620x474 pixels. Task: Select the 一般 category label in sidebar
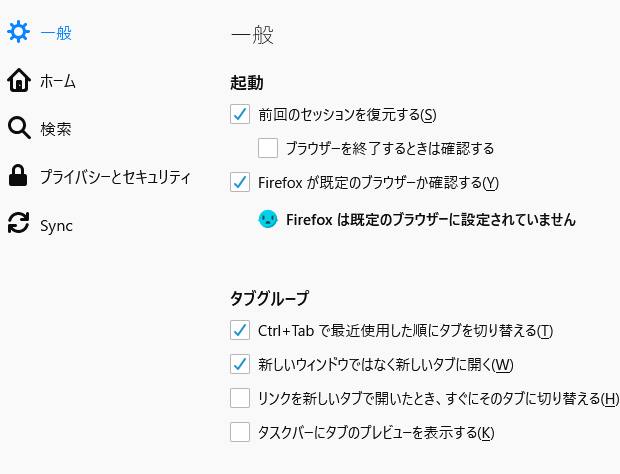pos(56,32)
